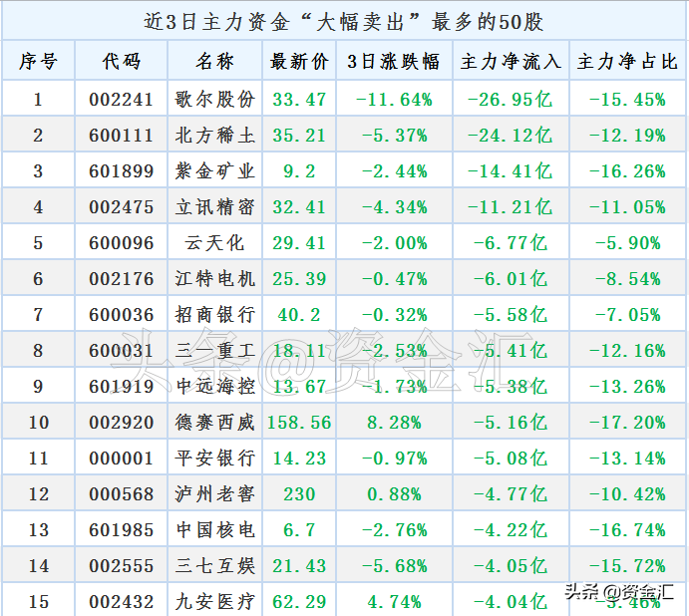Select the table title 近3日主力资金大幅卖出最多的50股

344,22
